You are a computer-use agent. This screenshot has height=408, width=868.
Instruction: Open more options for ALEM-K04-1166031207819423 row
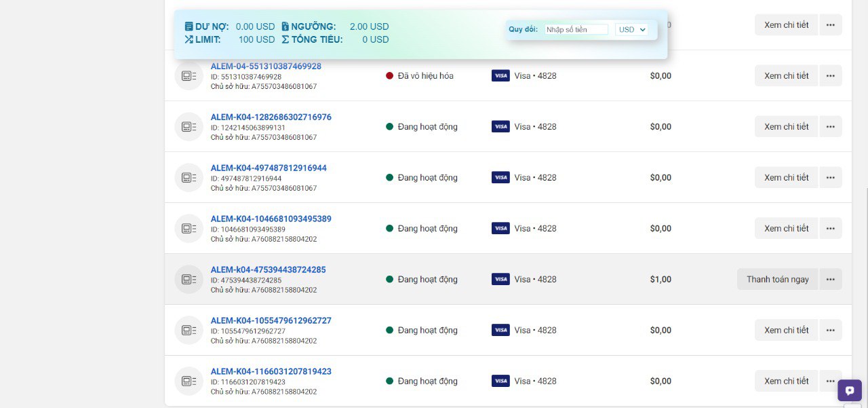click(x=831, y=381)
